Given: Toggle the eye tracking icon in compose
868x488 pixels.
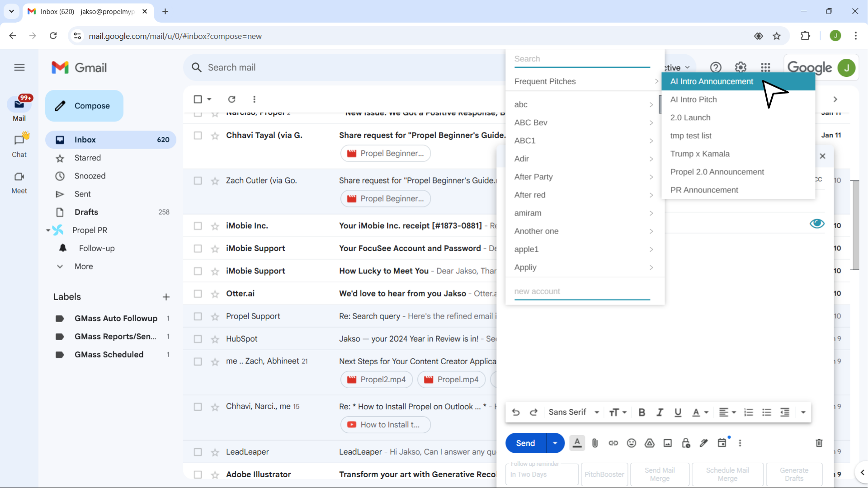Looking at the screenshot, I should (817, 223).
